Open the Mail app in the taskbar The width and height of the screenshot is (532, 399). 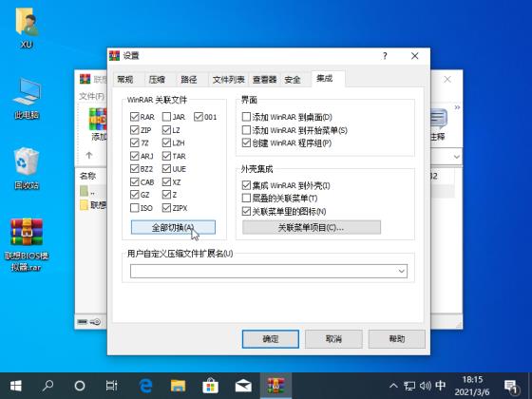coord(243,386)
